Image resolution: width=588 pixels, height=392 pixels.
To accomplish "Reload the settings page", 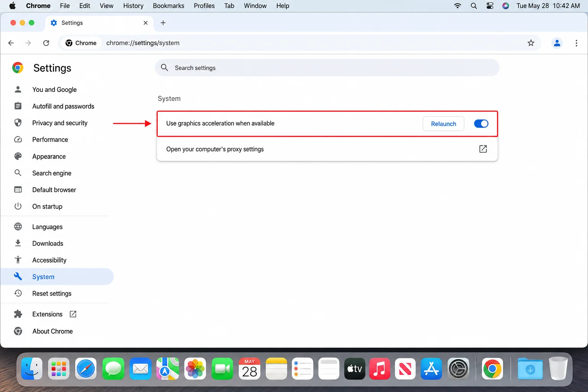I will click(46, 43).
